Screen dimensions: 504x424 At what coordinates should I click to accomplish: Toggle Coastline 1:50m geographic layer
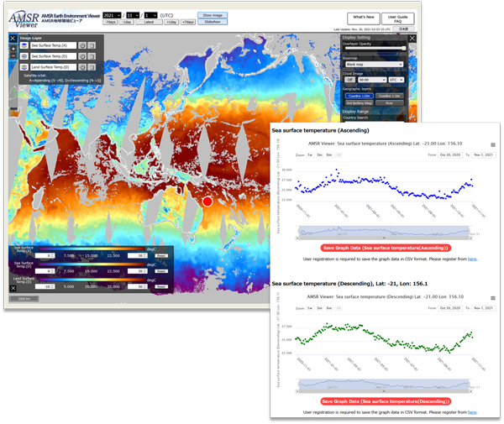[x=359, y=96]
